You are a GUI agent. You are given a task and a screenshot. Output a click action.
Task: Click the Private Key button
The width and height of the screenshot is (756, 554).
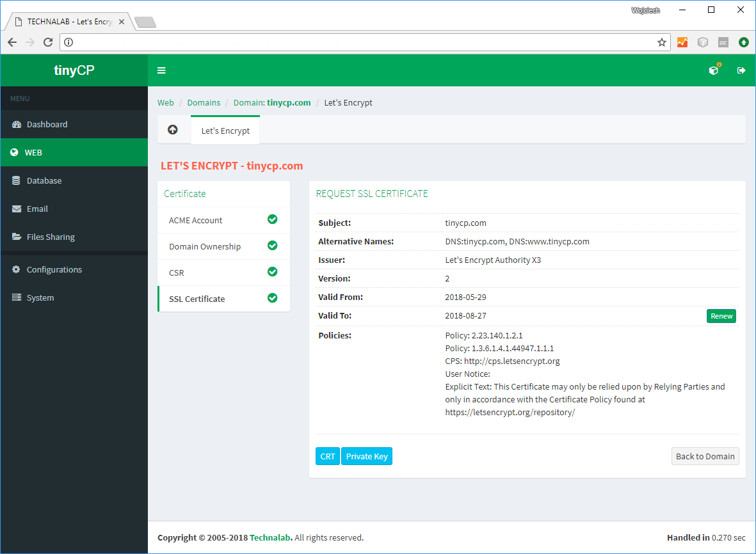366,456
